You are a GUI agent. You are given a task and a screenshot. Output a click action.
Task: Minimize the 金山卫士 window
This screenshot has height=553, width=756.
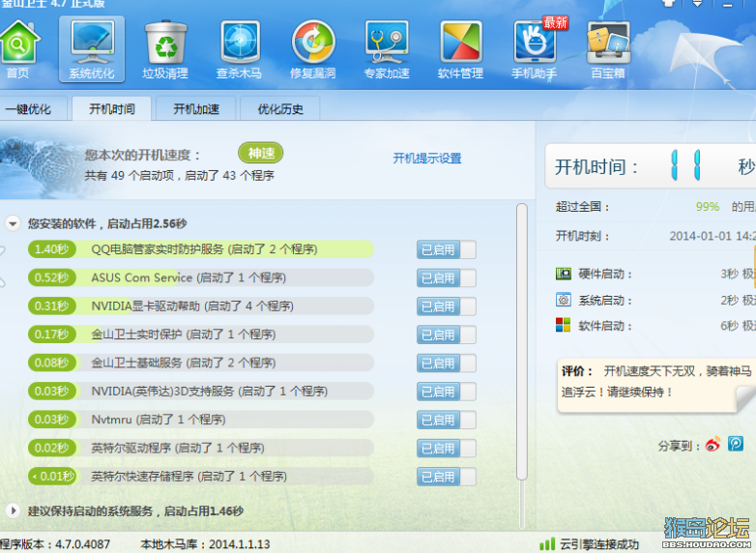pos(728,4)
